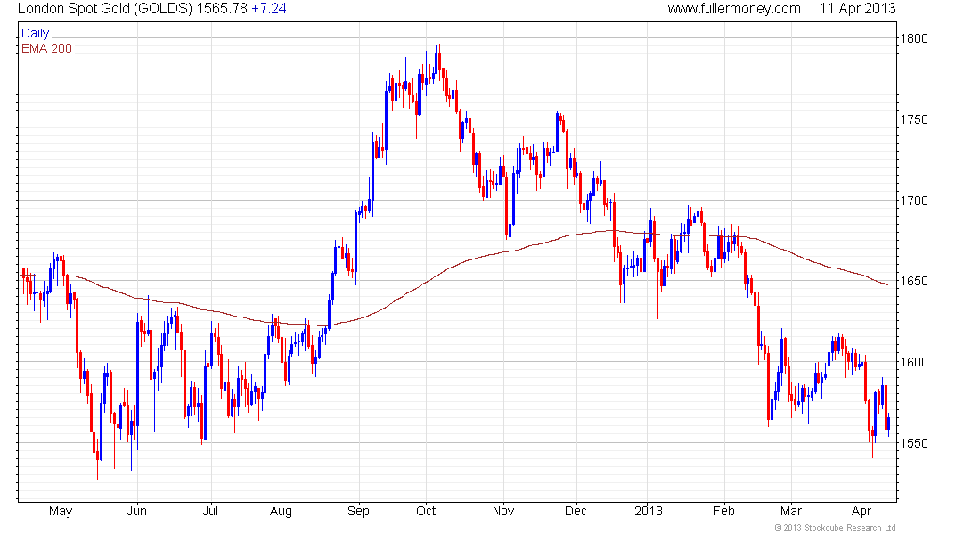Click the change value +7.24
Screen dimensions: 980x535
pos(269,9)
